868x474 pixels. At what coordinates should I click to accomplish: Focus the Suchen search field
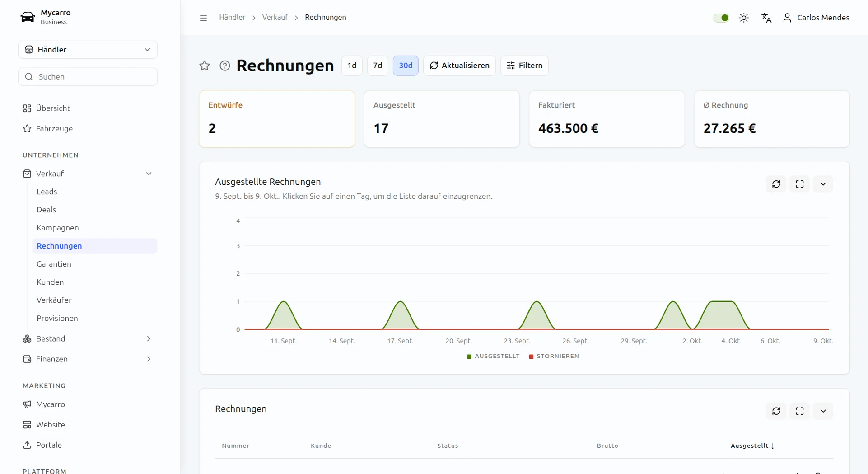point(88,77)
